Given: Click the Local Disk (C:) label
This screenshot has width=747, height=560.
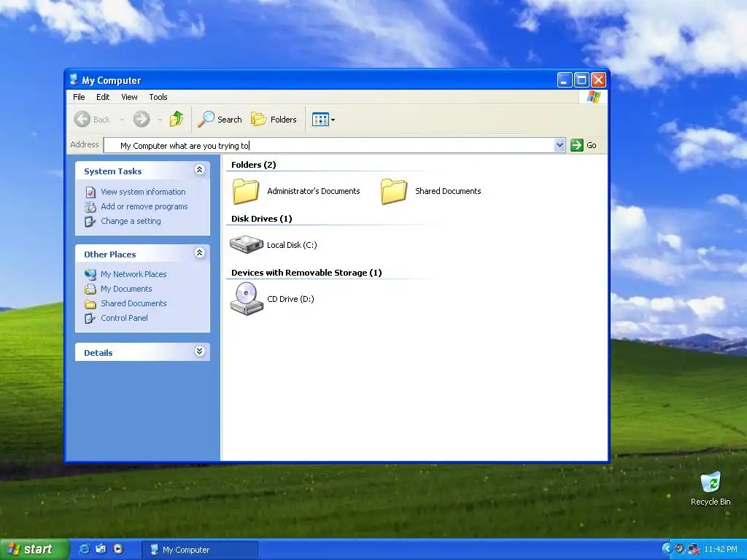Looking at the screenshot, I should point(292,245).
